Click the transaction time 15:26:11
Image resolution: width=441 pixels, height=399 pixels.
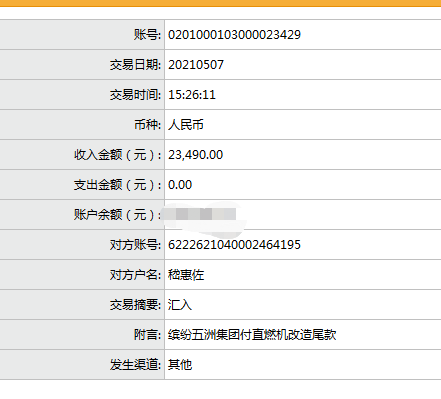click(x=192, y=95)
